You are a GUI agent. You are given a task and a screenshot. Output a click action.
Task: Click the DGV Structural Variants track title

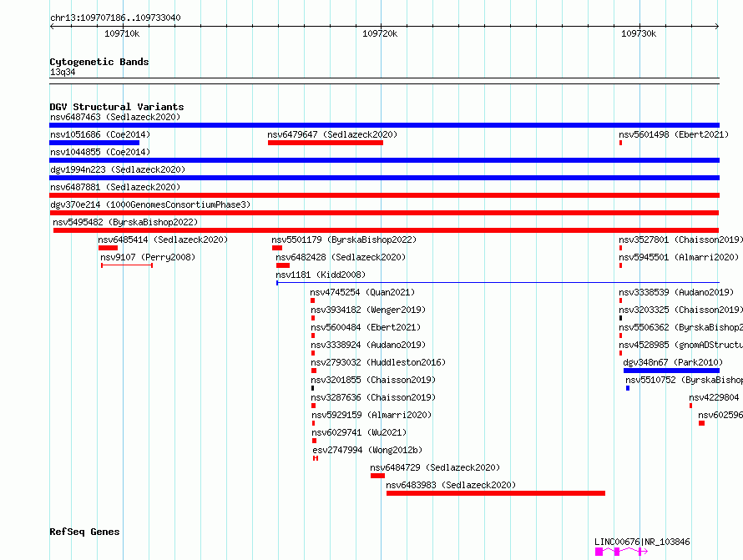(117, 107)
